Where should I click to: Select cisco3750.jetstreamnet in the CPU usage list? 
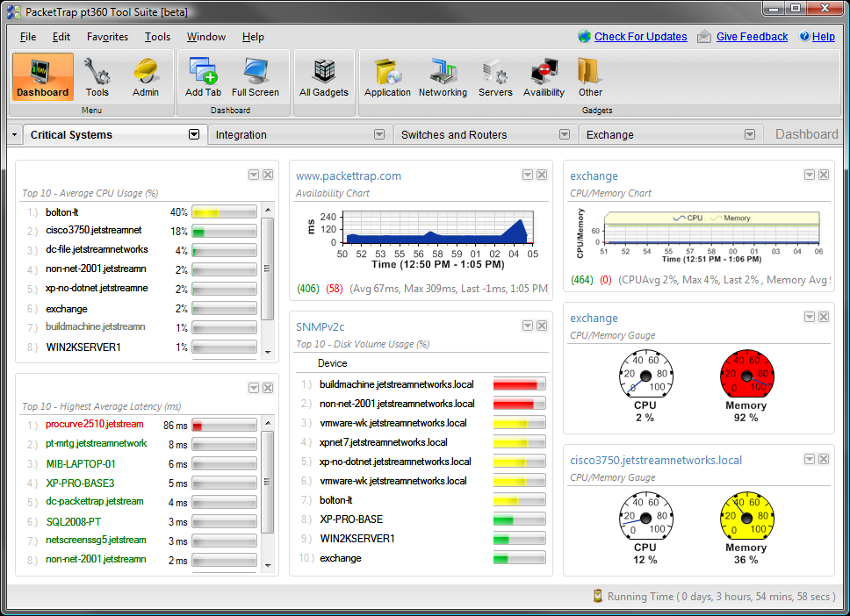pos(94,230)
